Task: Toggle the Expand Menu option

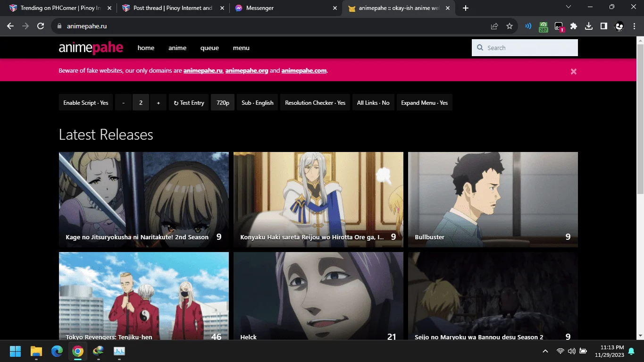Action: click(x=425, y=102)
